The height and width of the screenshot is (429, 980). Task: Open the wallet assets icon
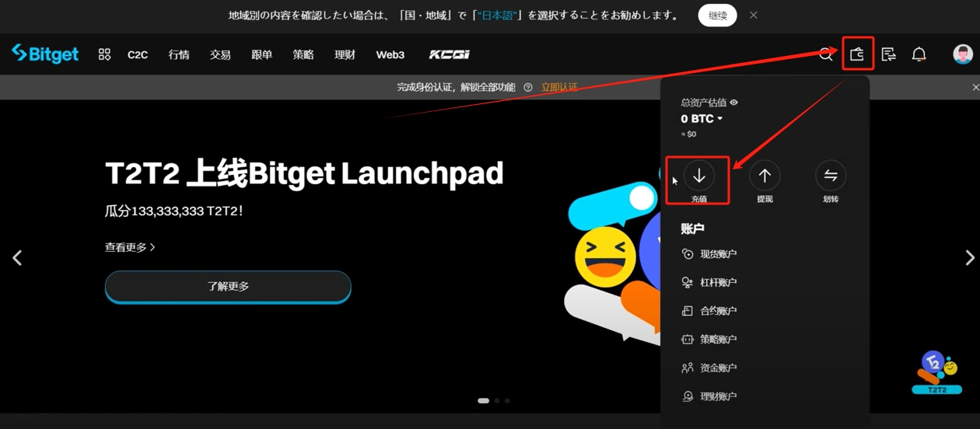(857, 54)
